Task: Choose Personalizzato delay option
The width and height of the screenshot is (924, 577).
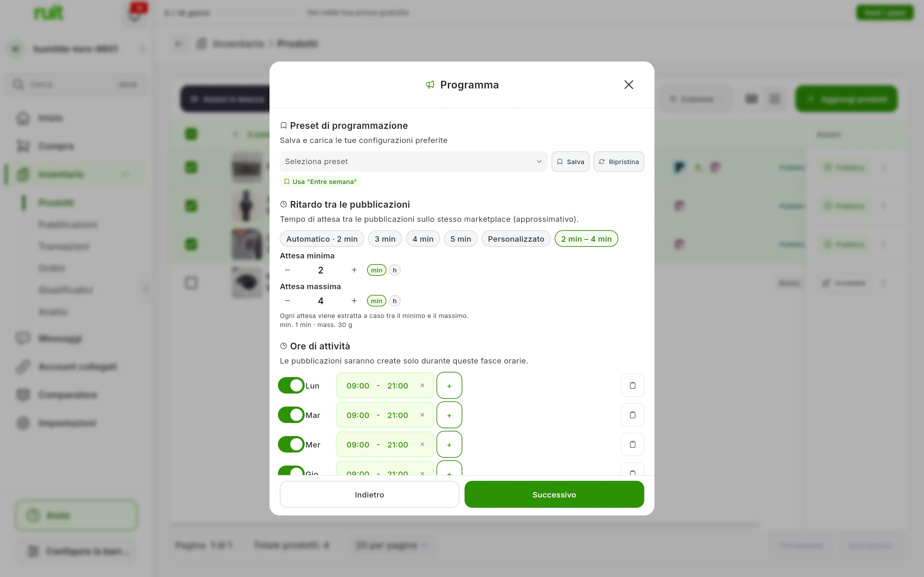Action: pyautogui.click(x=516, y=239)
